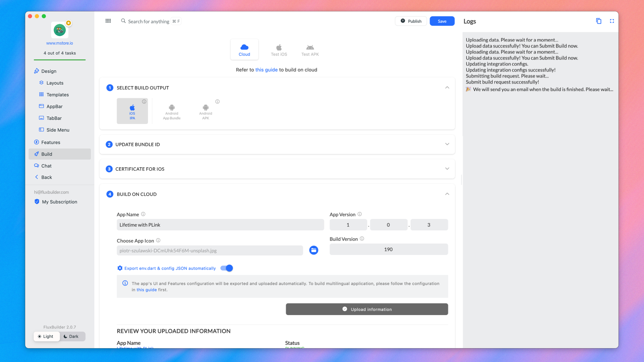This screenshot has height=362, width=644.
Task: Click the Build Version number field
Action: pyautogui.click(x=388, y=249)
